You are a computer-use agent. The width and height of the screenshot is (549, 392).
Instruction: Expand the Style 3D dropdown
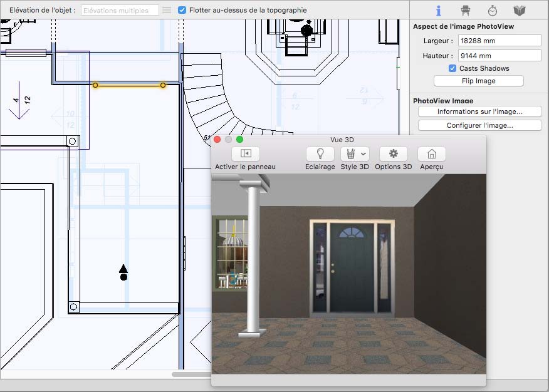pyautogui.click(x=355, y=153)
